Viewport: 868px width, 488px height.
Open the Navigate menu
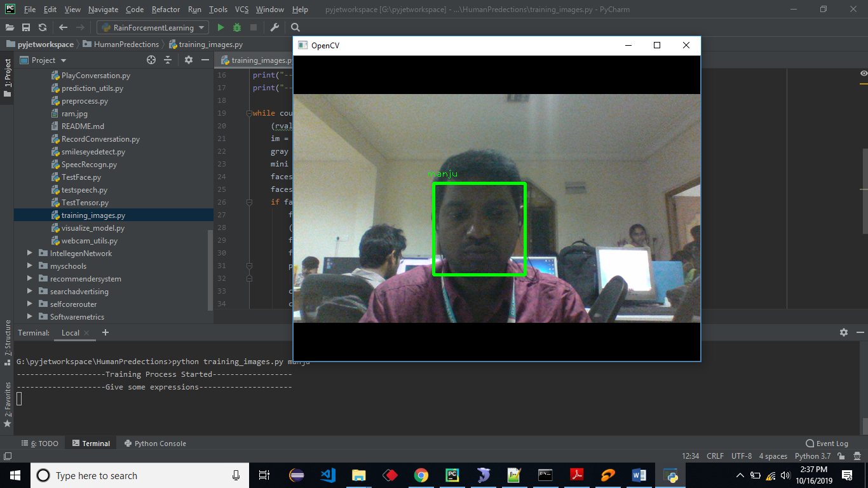[103, 10]
